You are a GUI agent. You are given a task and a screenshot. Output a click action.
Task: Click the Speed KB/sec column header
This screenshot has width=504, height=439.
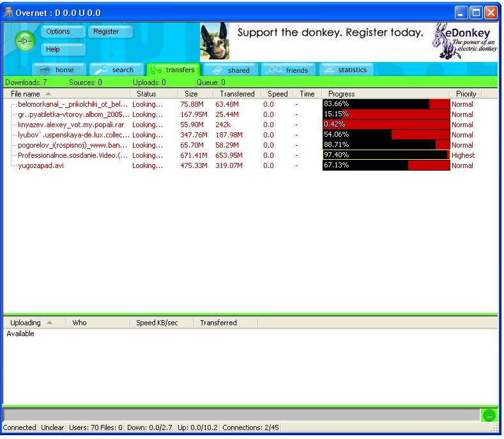(x=162, y=323)
